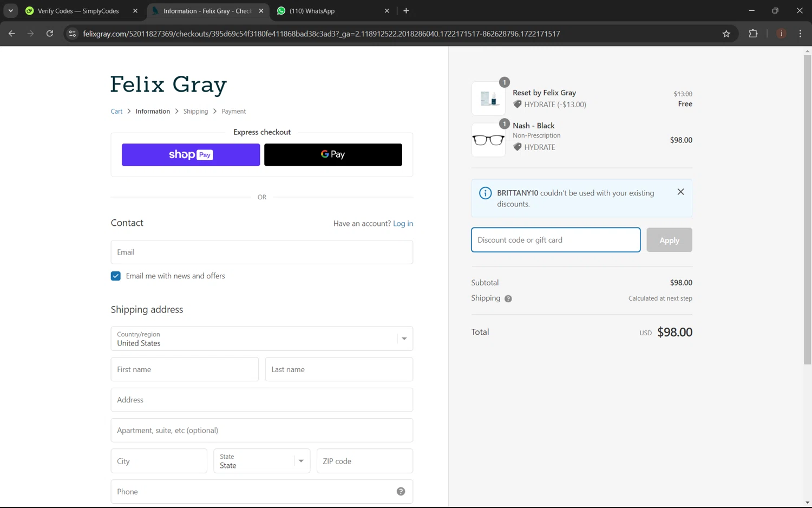Viewport: 812px width, 508px height.
Task: Click the ZIP code field
Action: click(x=365, y=461)
